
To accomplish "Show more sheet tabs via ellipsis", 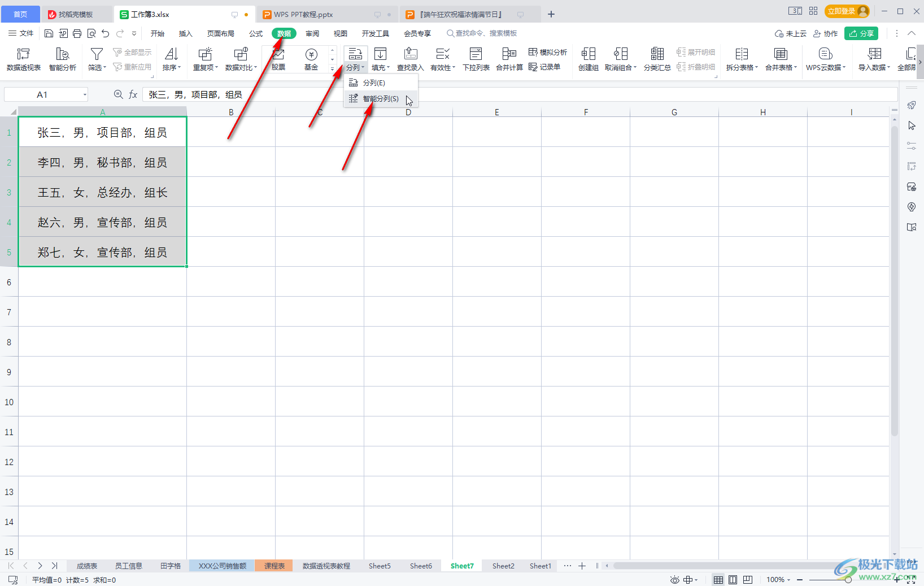I will pos(568,566).
